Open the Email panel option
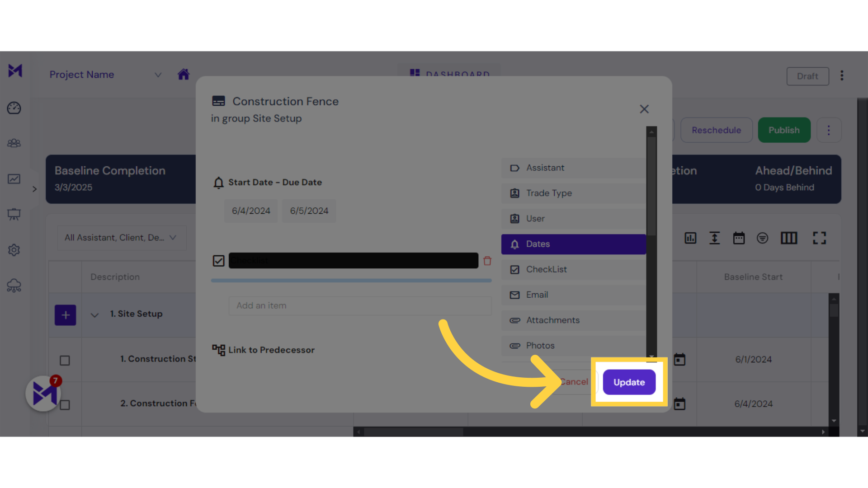Image resolution: width=868 pixels, height=488 pixels. click(537, 294)
